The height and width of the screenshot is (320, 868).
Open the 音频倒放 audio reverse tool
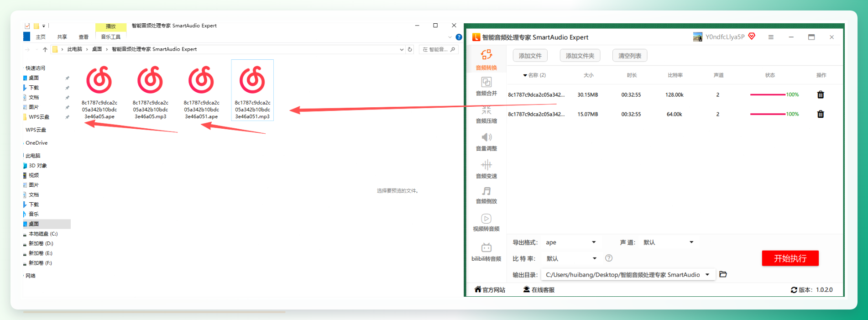pyautogui.click(x=486, y=195)
